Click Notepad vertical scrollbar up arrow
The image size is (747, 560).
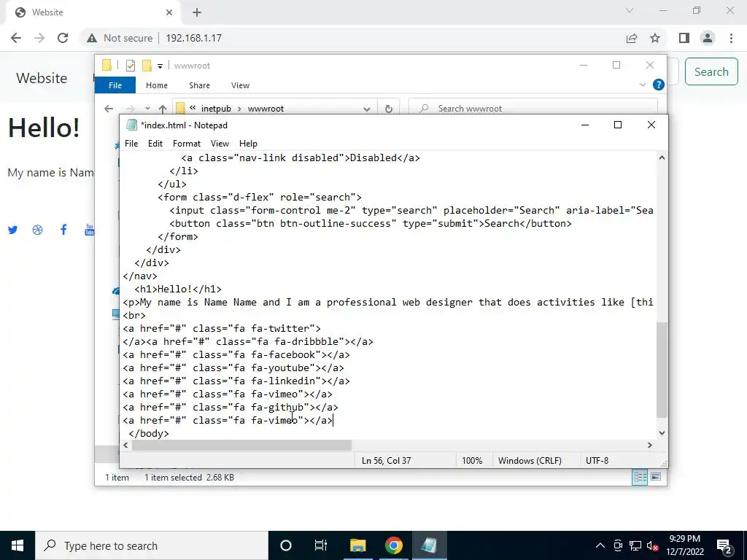[x=662, y=157]
